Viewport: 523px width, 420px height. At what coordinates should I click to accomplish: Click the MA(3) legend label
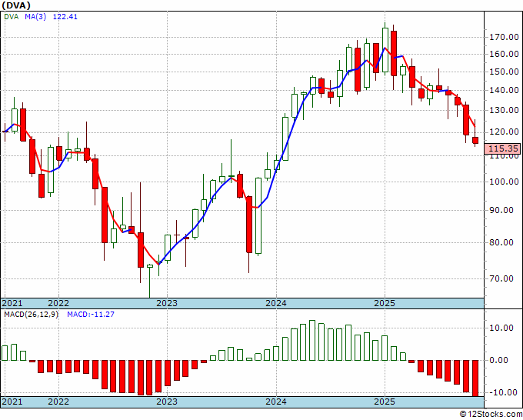(35, 16)
